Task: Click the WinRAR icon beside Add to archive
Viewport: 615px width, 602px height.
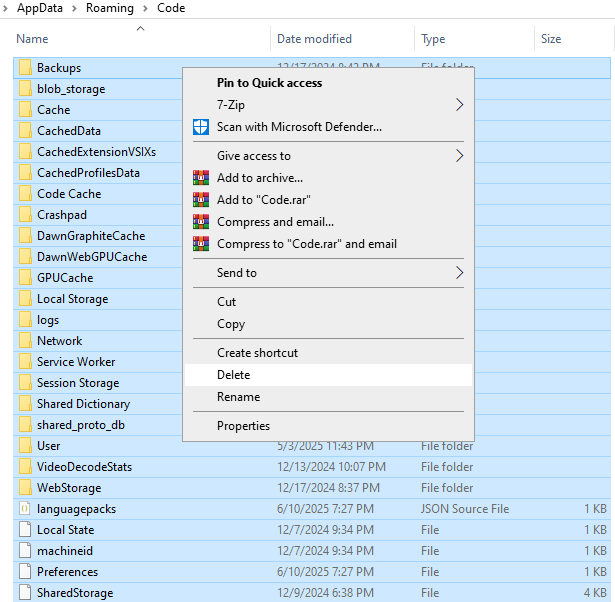Action: coord(200,178)
